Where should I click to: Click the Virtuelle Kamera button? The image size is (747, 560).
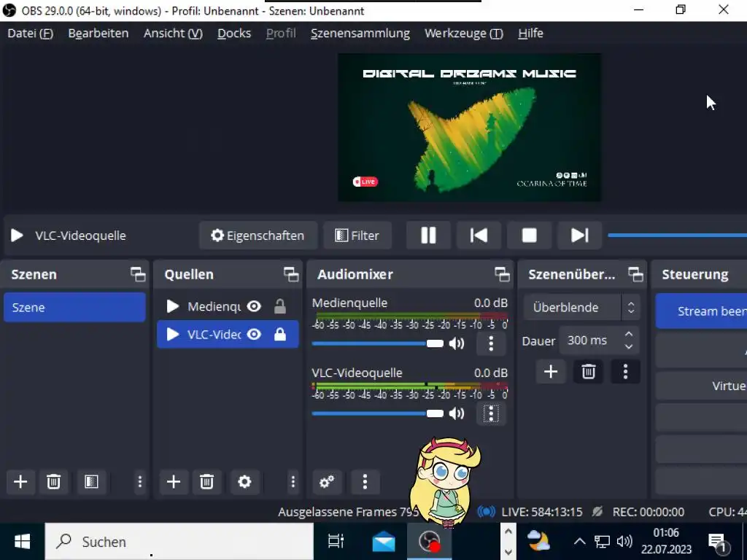pyautogui.click(x=701, y=386)
